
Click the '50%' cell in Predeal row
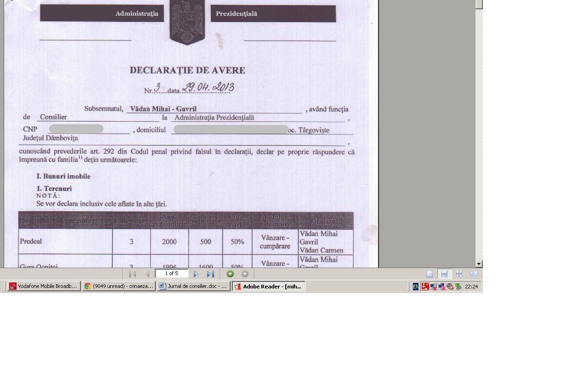click(x=237, y=241)
